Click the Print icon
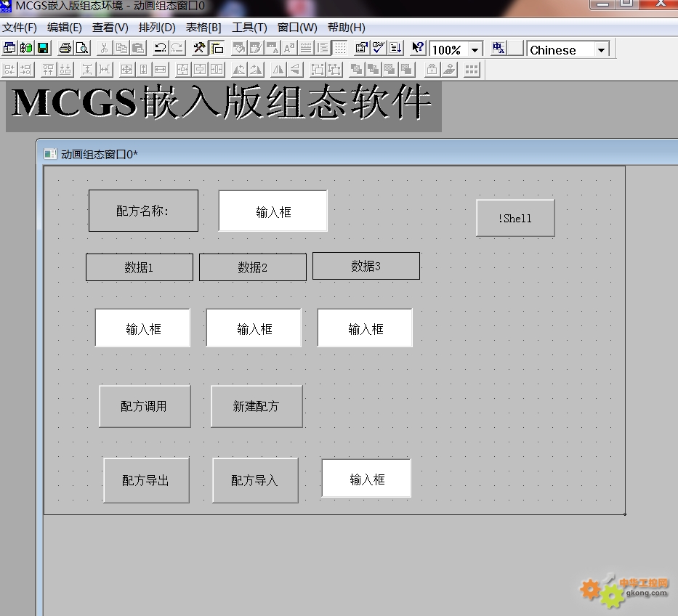678x616 pixels. 65,48
